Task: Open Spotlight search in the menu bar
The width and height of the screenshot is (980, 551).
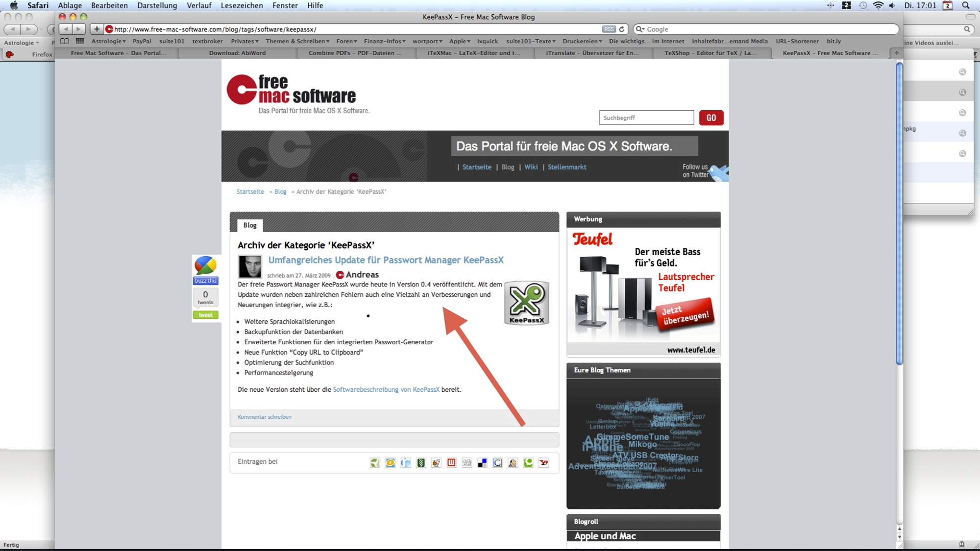Action: click(966, 5)
